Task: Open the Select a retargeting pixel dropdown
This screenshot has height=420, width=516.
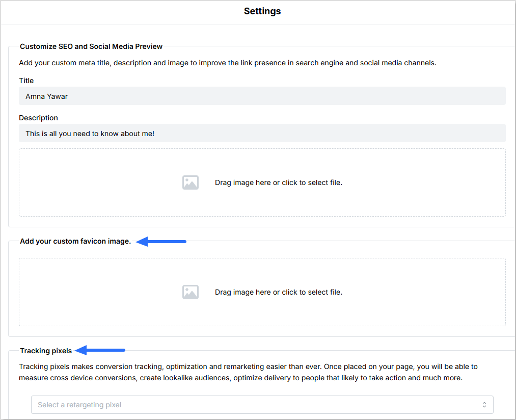Action: 262,405
